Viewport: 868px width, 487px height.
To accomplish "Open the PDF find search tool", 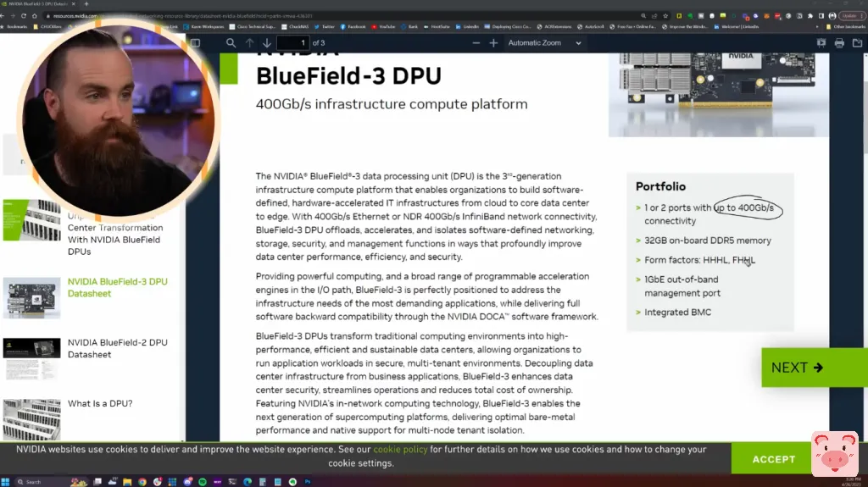I will pos(231,42).
